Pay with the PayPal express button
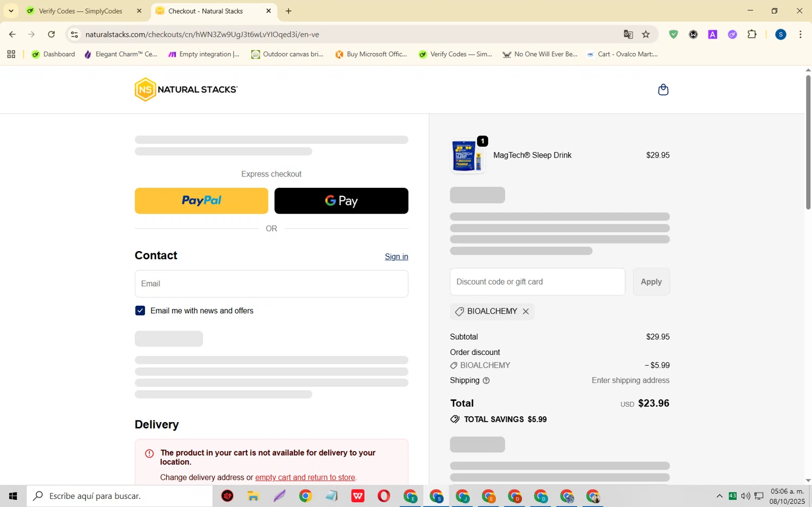The height and width of the screenshot is (507, 812). point(201,201)
